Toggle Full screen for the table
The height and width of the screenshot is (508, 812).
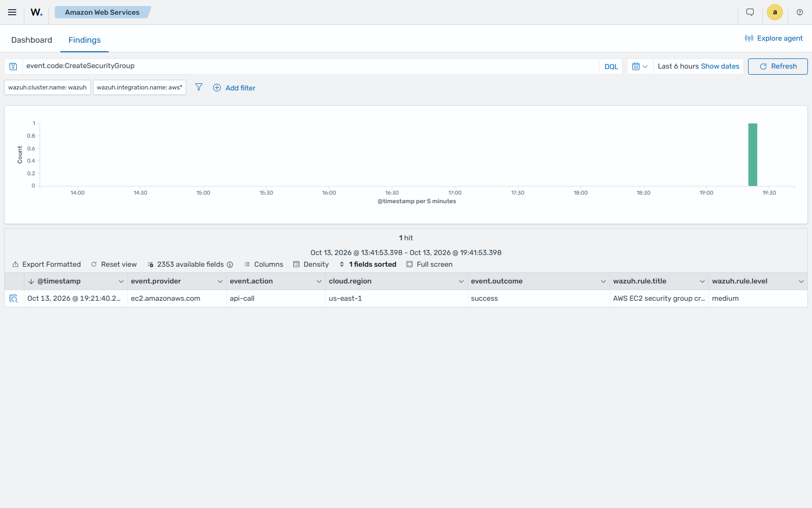[x=429, y=265]
